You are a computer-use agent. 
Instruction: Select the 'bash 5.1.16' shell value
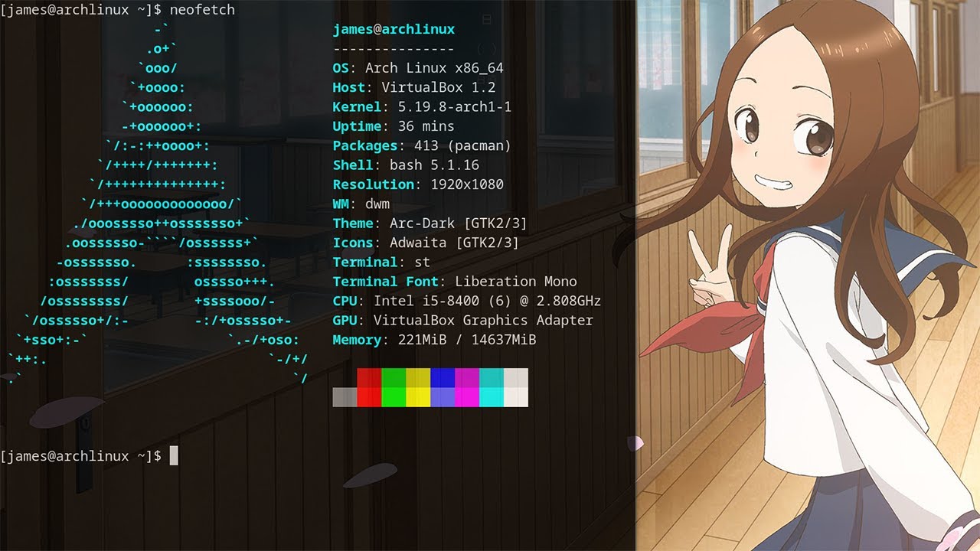(x=434, y=165)
